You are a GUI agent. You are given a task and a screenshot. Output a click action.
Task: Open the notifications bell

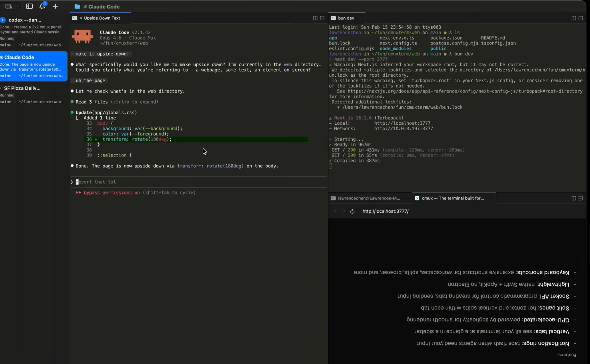(42, 6)
